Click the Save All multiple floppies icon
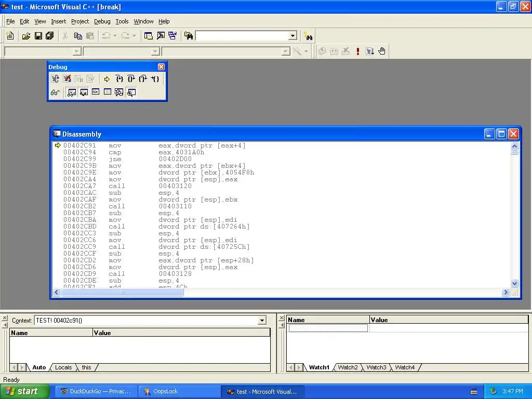This screenshot has width=532, height=399. (50, 36)
